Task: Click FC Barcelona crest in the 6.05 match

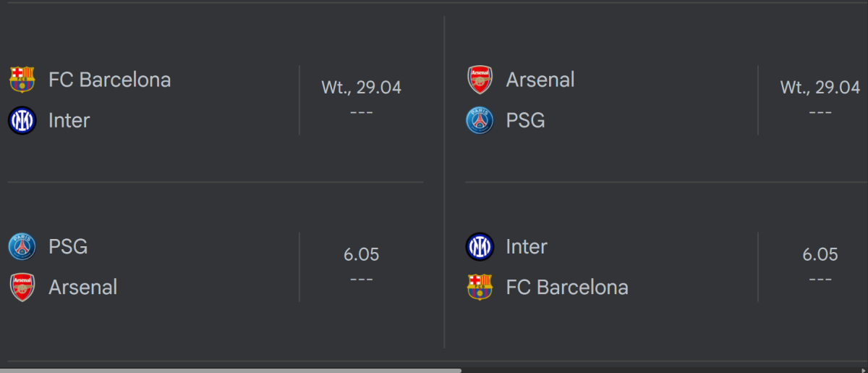Action: pos(480,288)
